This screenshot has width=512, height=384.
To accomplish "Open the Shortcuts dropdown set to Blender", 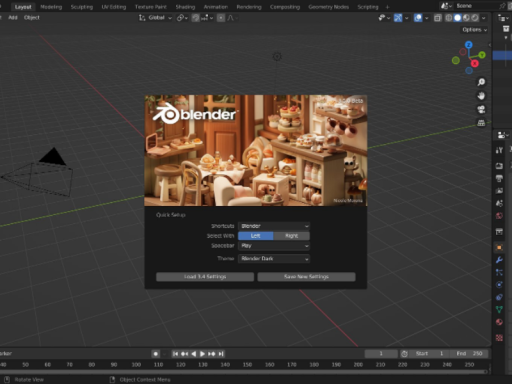I will coord(274,226).
